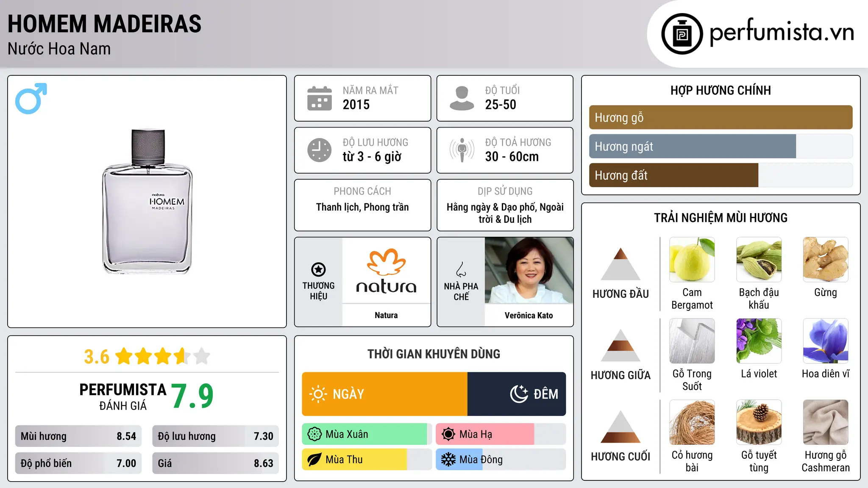The width and height of the screenshot is (868, 488).
Task: Click the TRẢI NGHIỆM MÙI HƯƠNG heading
Action: tap(721, 218)
